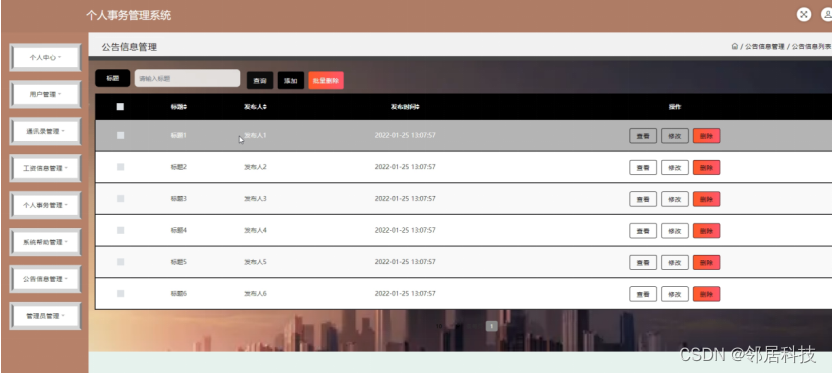This screenshot has width=832, height=373.
Task: Click the timestamp in the 标题5 row
Action: coord(405,262)
